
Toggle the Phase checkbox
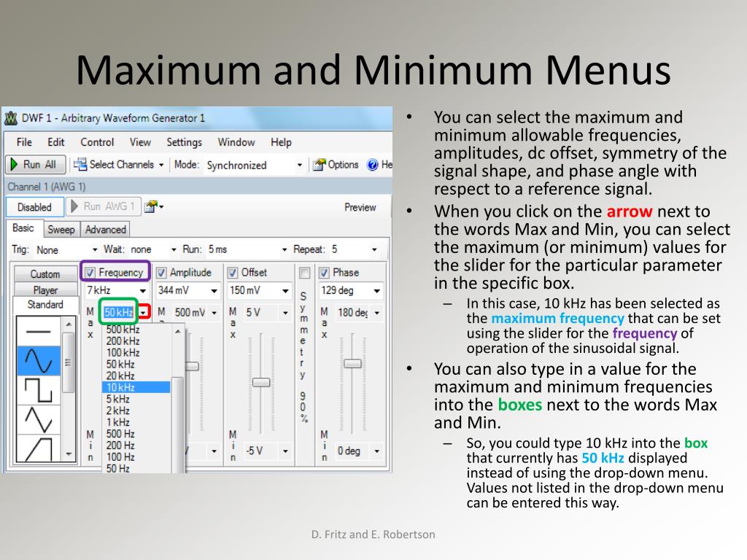coord(324,273)
